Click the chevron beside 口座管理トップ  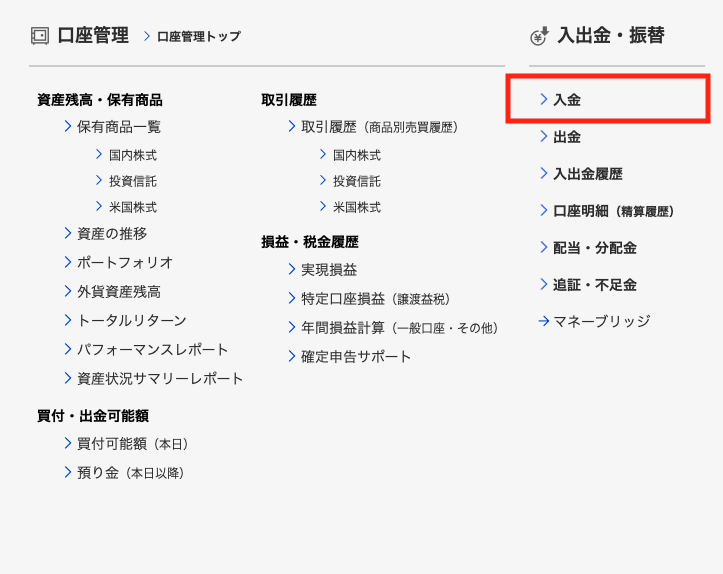click(x=147, y=36)
